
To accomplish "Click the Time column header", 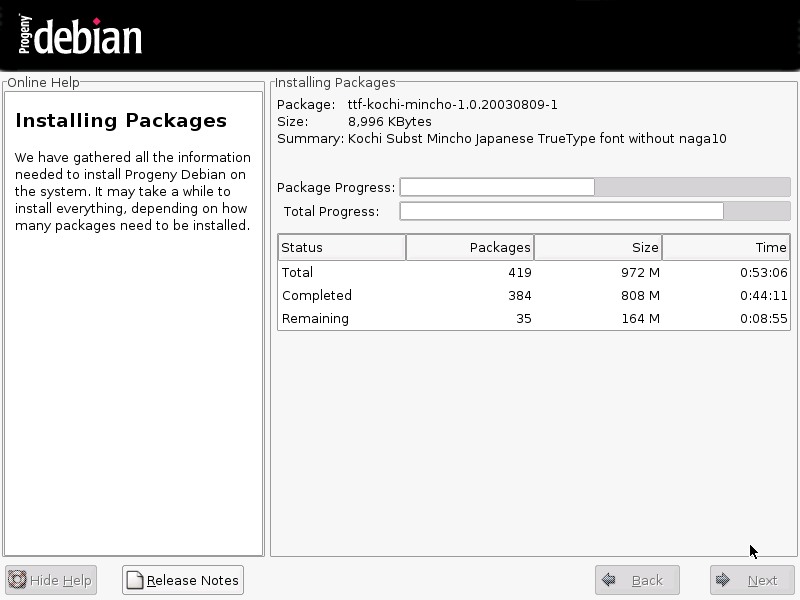I will tap(727, 247).
